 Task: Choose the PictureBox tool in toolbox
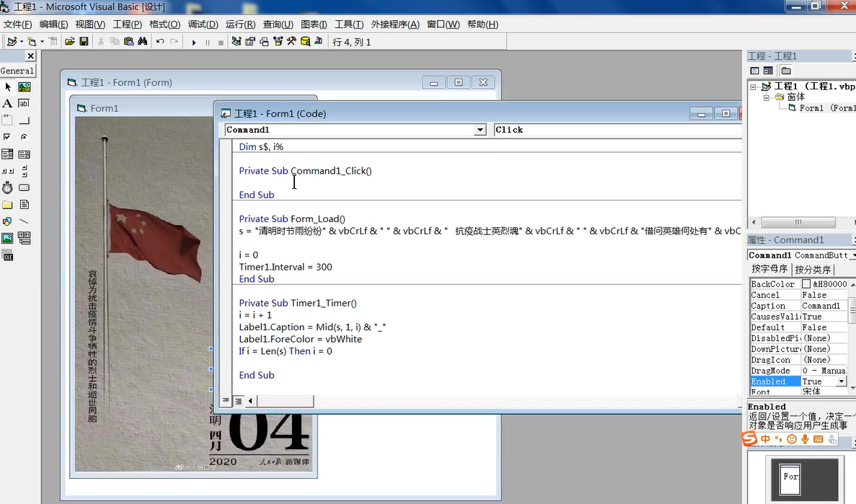coord(24,87)
